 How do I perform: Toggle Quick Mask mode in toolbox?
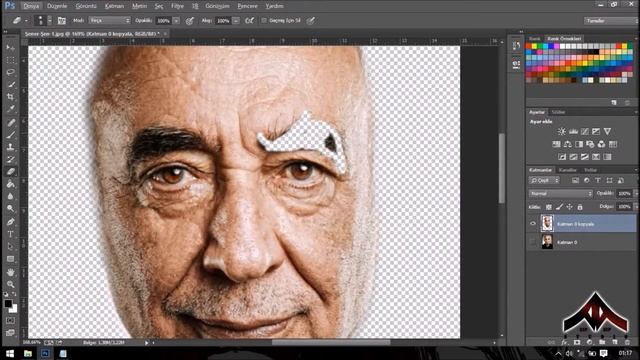click(11, 321)
